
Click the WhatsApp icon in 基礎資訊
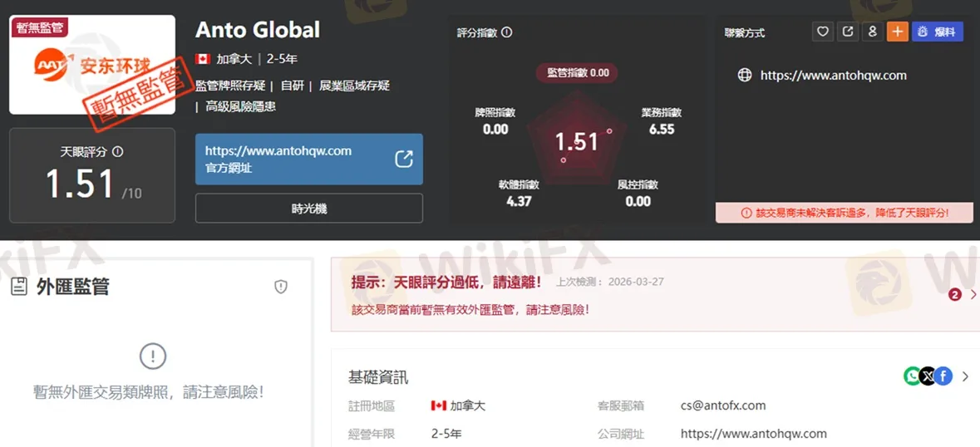coord(913,376)
